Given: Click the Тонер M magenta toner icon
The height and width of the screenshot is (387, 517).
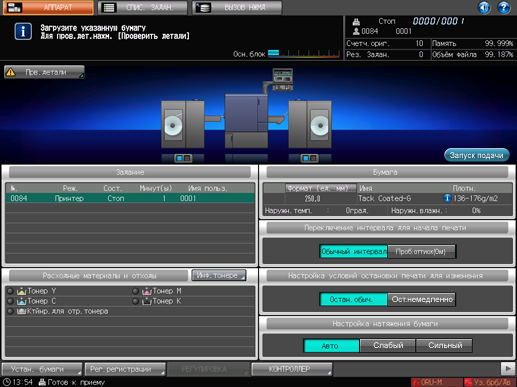Looking at the screenshot, I should click(147, 291).
